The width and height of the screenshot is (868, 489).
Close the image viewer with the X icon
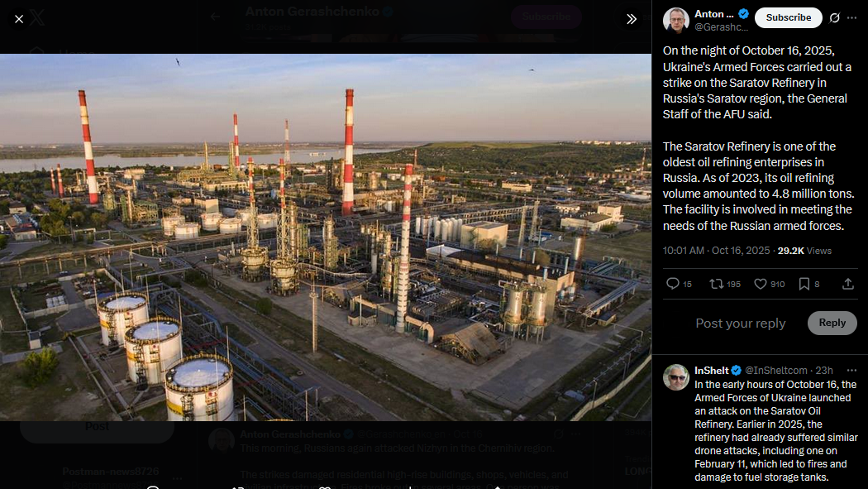click(19, 19)
